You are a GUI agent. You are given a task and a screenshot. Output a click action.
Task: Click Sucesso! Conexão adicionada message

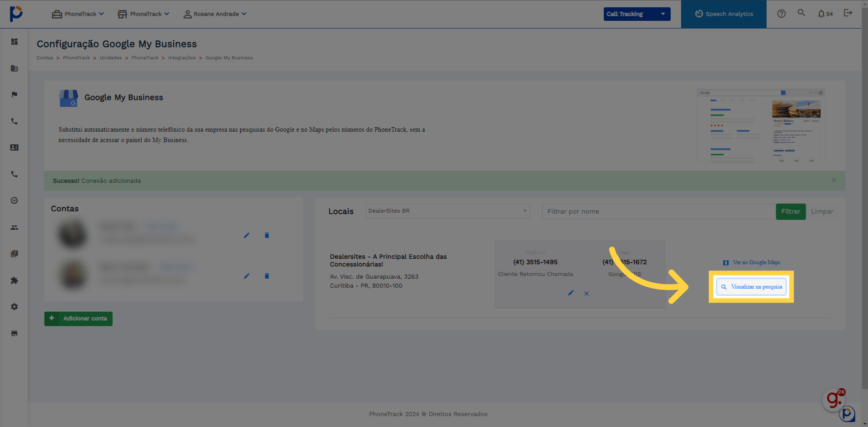(x=97, y=180)
